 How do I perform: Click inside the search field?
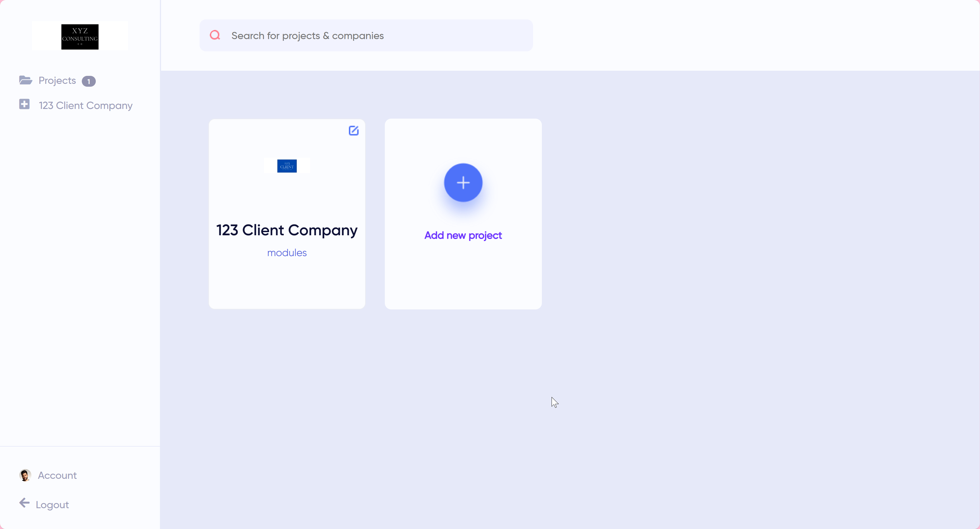(365, 35)
